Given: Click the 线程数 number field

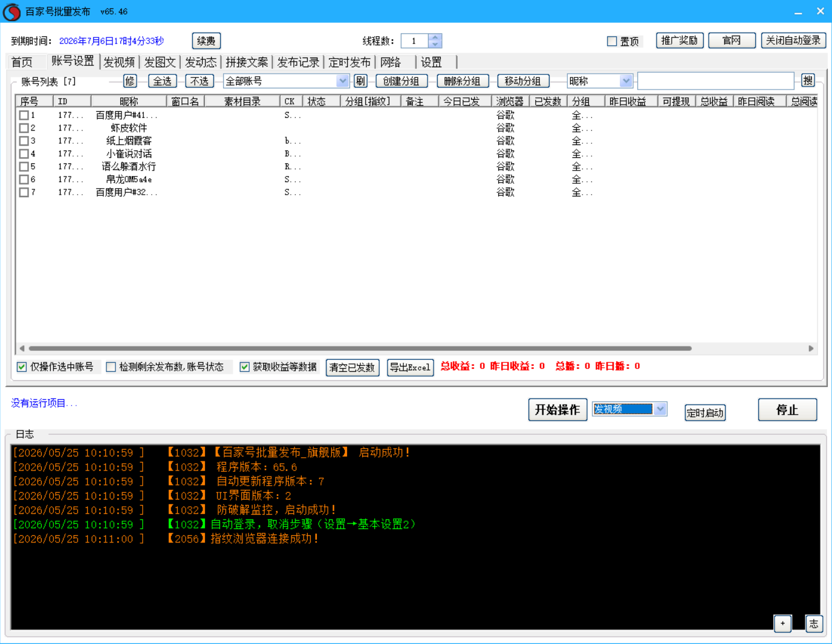Looking at the screenshot, I should (x=414, y=41).
